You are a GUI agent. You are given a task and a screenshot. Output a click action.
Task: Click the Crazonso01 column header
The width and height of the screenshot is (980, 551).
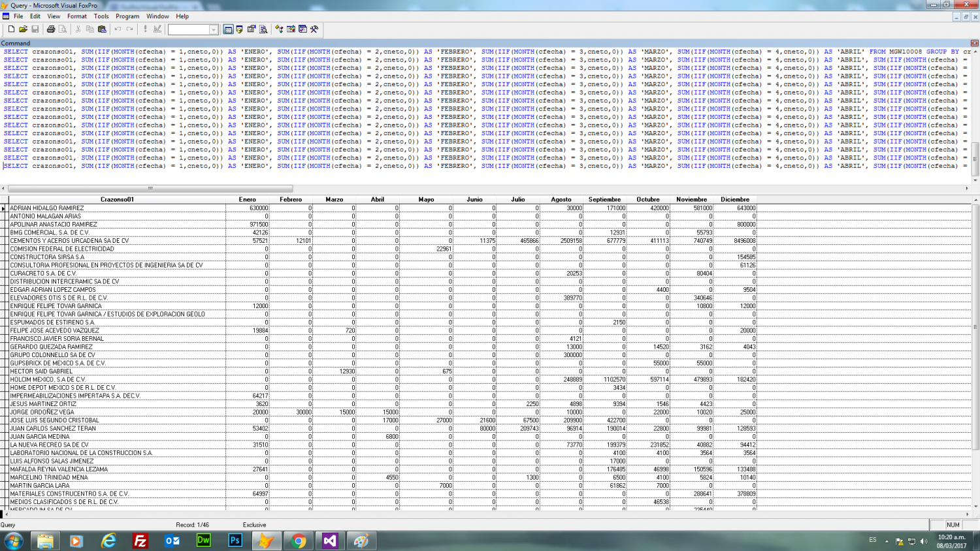[117, 200]
